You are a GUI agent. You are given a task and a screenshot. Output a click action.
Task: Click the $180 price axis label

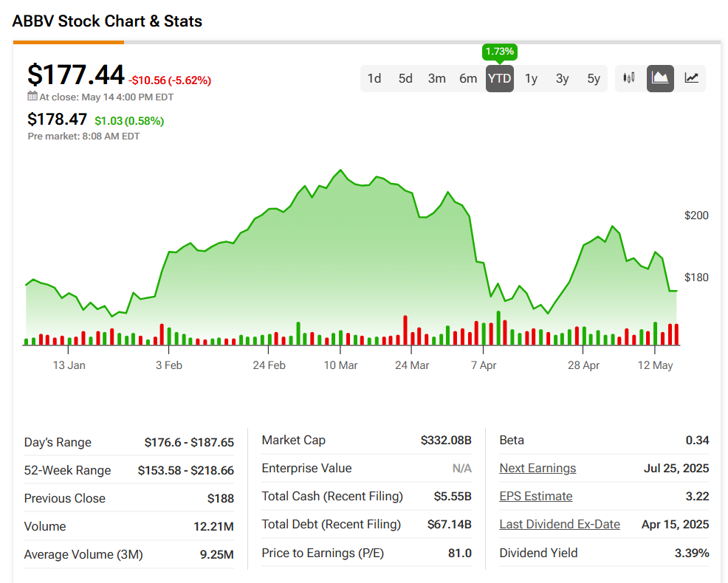point(696,277)
